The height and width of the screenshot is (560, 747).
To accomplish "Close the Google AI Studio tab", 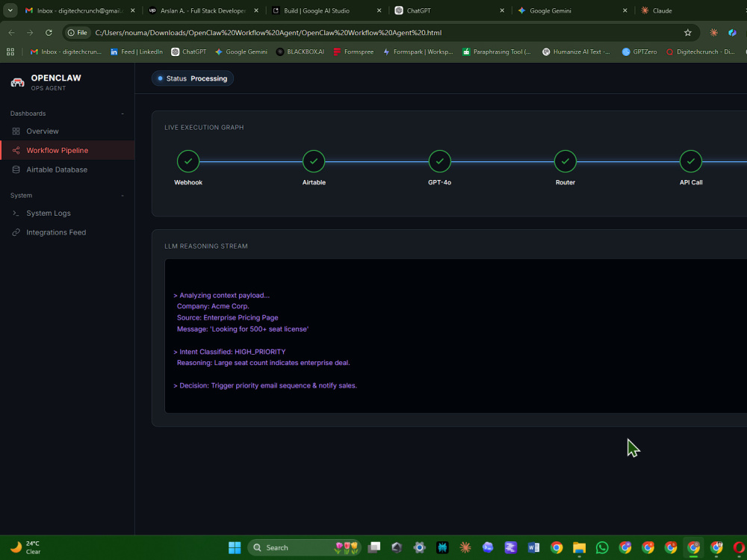I will coord(379,10).
